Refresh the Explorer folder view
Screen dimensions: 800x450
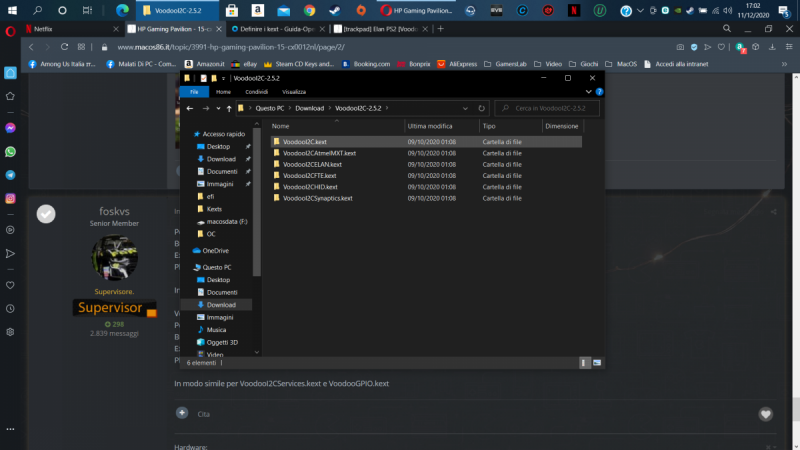[481, 108]
